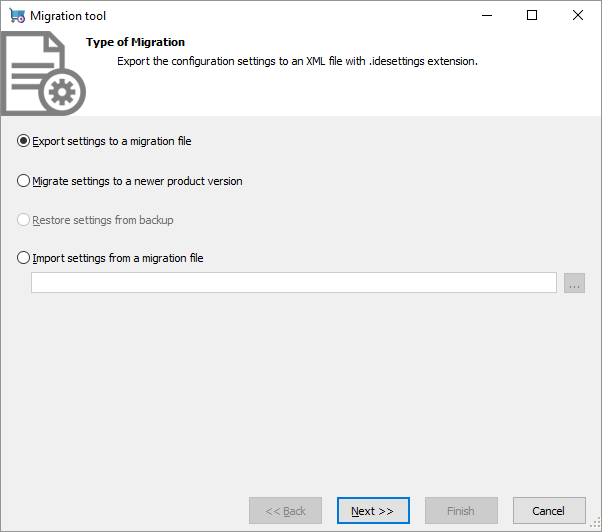Choose Migrate settings to a newer product version
This screenshot has width=602, height=532.
(24, 181)
